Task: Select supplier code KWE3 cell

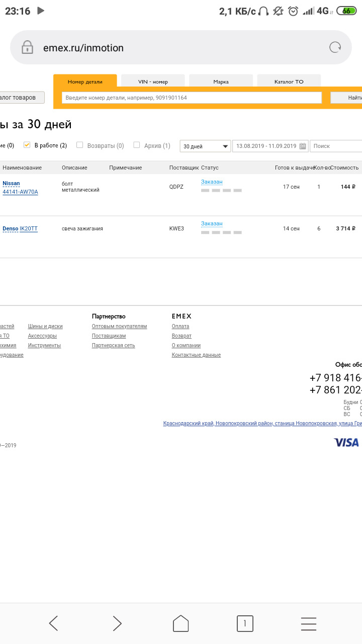Action: pyautogui.click(x=176, y=228)
